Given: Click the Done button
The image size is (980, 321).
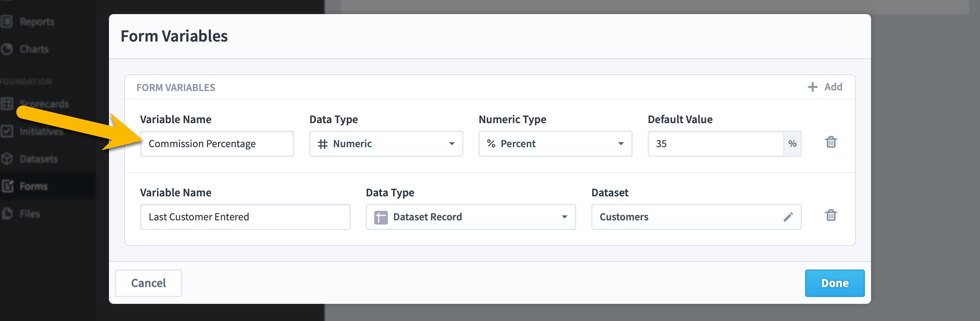Looking at the screenshot, I should [x=834, y=283].
